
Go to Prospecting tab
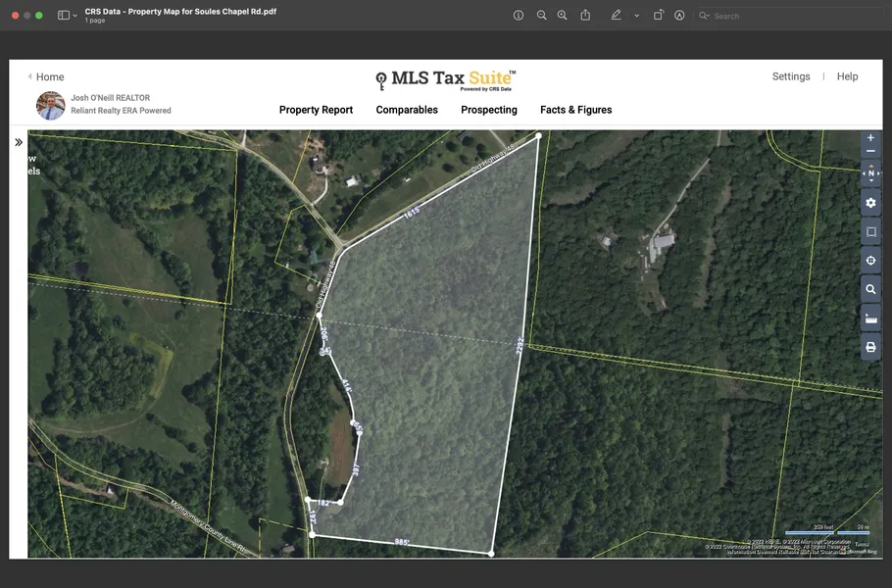(489, 110)
